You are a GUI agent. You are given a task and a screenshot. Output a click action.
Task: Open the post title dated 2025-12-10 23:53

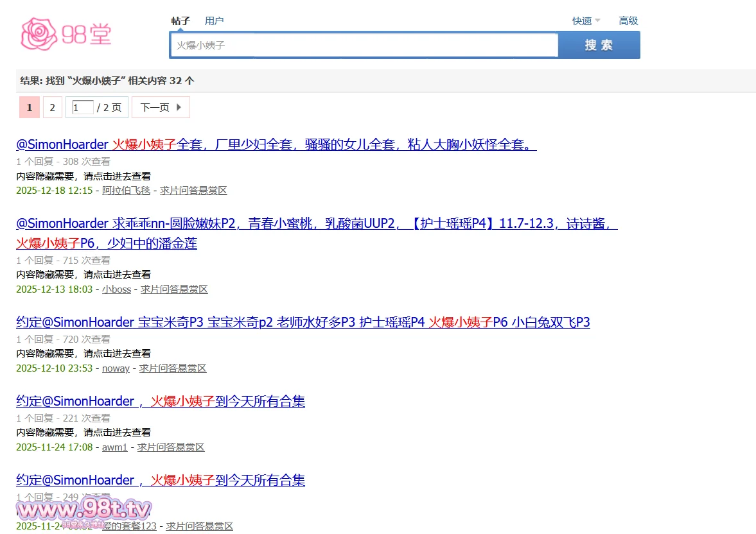point(303,322)
